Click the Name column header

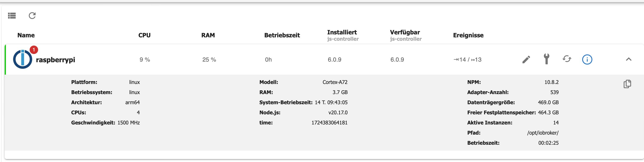pyautogui.click(x=26, y=35)
